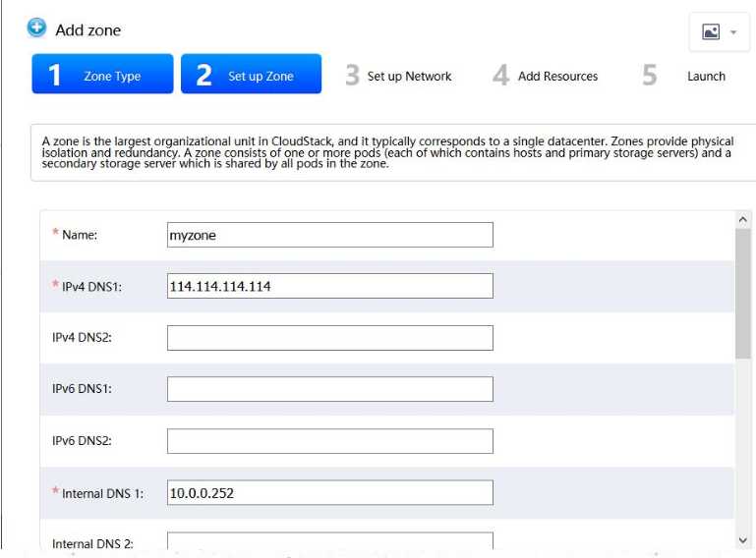Click the form scrollbar up arrow
756x558 pixels.
742,220
